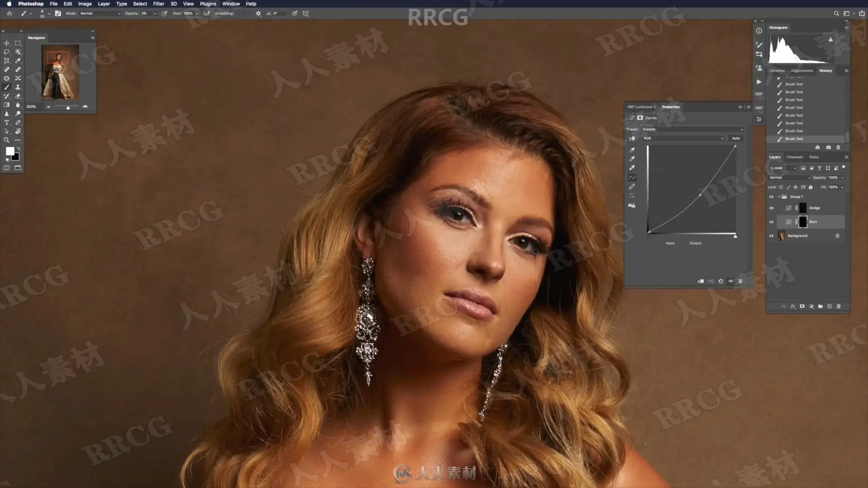Open layer Opacity dropdown arrow
Screen dimensions: 868x488
[x=842, y=178]
